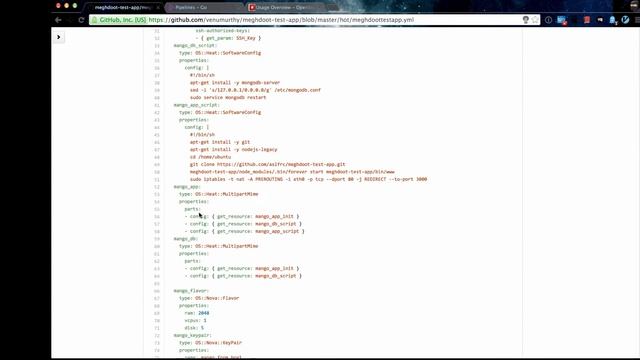Viewport: 640px width, 360px height.
Task: Click the line with git clone https://github.com URL
Action: [267, 164]
